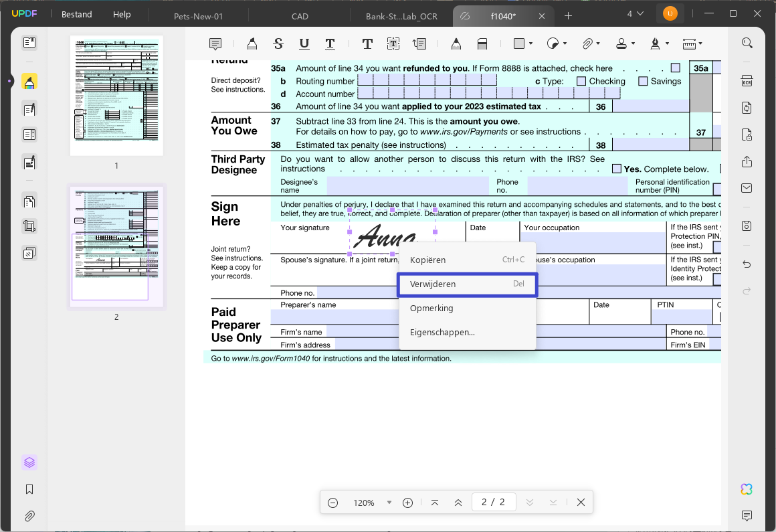Image resolution: width=776 pixels, height=532 pixels.
Task: Open the OCR tool in right sidebar
Action: [x=747, y=81]
